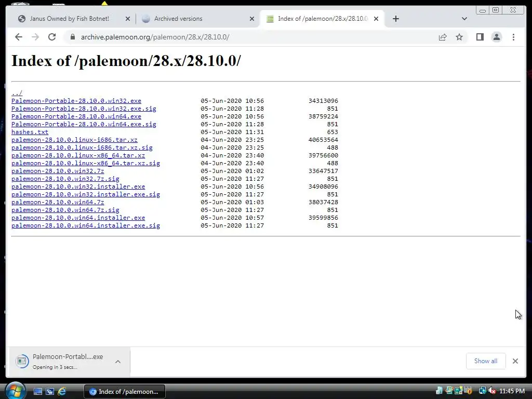Close the Archived versions tab

click(x=252, y=19)
